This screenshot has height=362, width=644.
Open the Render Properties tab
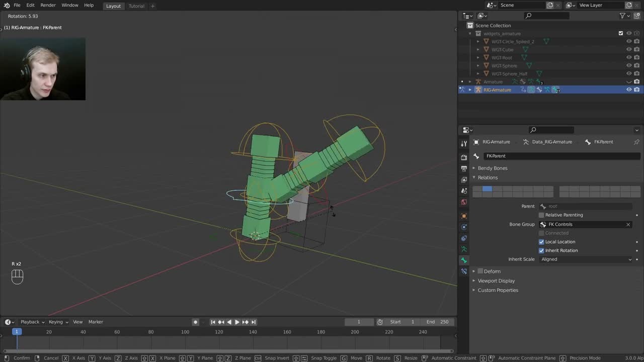coord(464,156)
